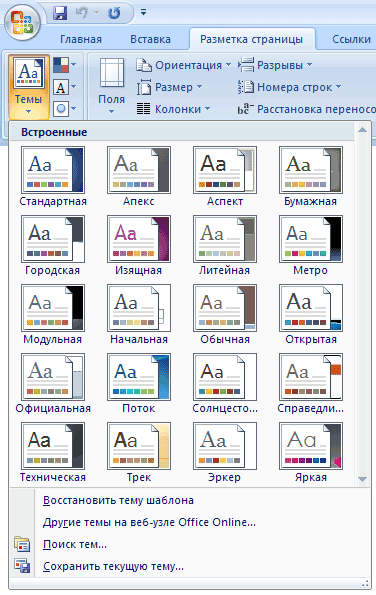Switch to the Вставка tab
376x595 pixels.
150,39
